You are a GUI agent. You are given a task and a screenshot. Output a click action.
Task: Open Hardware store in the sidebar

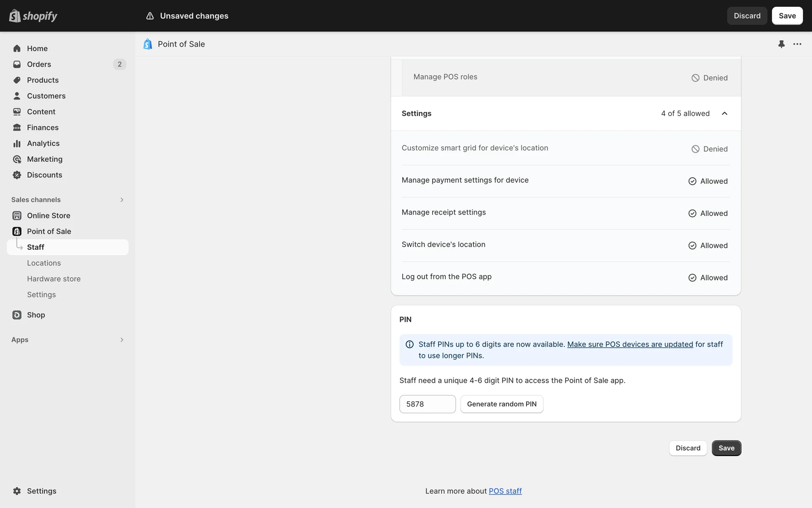pos(54,279)
